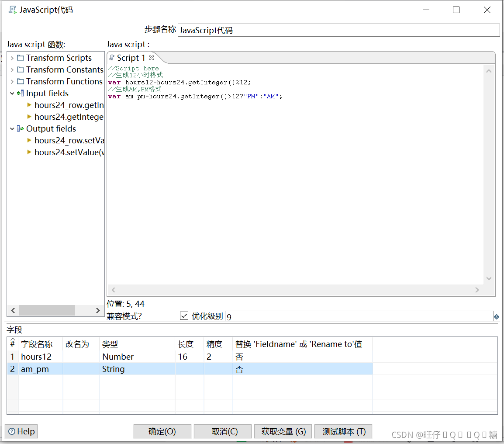Click the 确定(O) button
The width and height of the screenshot is (504, 444).
[162, 431]
